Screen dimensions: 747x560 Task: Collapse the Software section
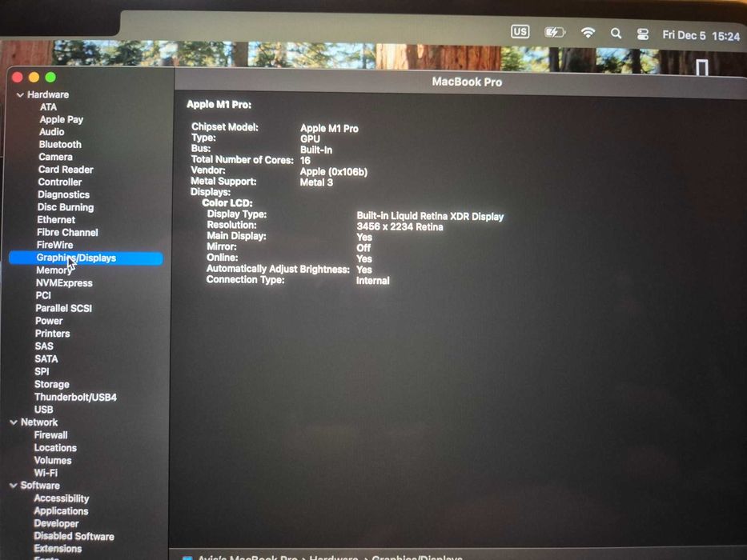(13, 486)
